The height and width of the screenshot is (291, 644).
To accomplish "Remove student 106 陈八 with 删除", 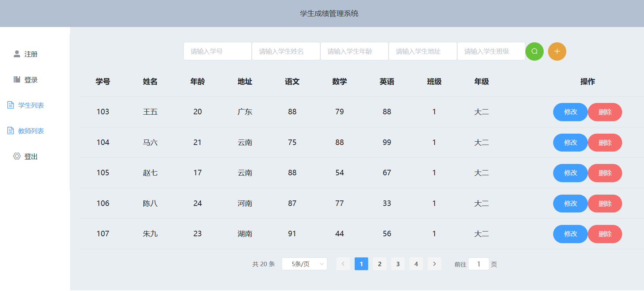I will pyautogui.click(x=605, y=204).
